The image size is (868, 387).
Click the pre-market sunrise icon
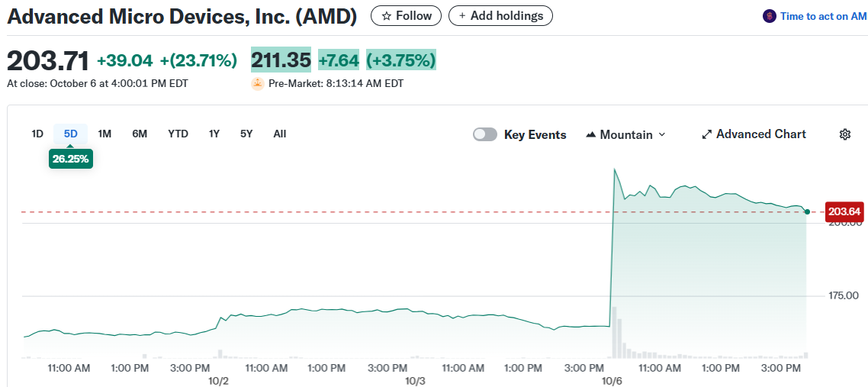point(258,83)
